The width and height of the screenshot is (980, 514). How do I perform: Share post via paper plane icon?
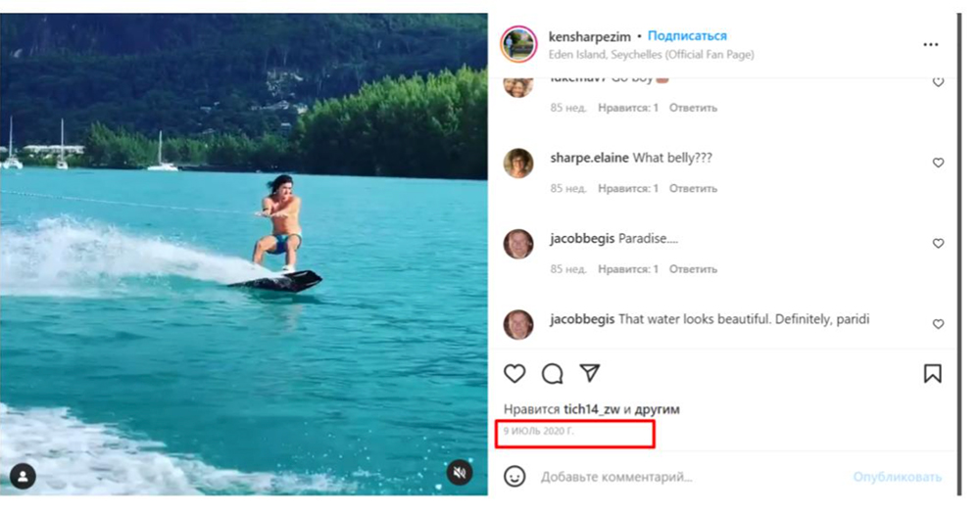tap(590, 373)
